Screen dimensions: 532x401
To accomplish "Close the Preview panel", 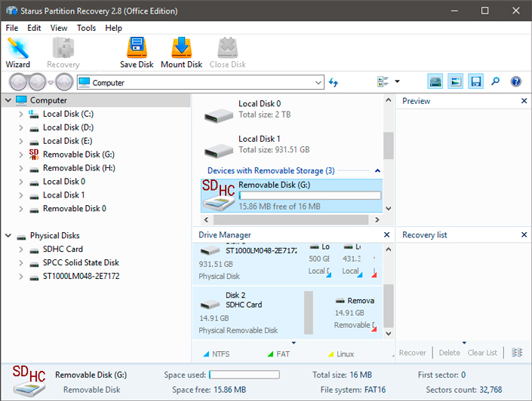I will [524, 101].
